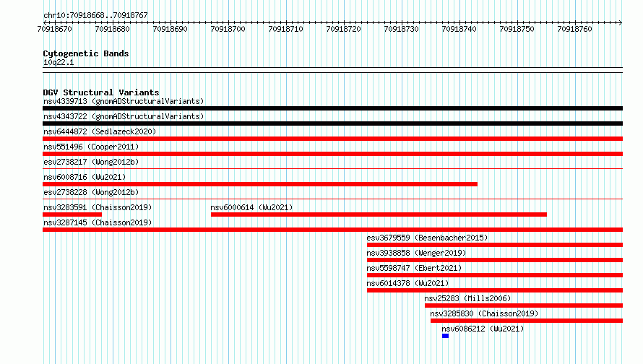The height and width of the screenshot is (364, 643).
Task: Open the nsv3285830 (Chaisson2019) label
Action: (484, 313)
